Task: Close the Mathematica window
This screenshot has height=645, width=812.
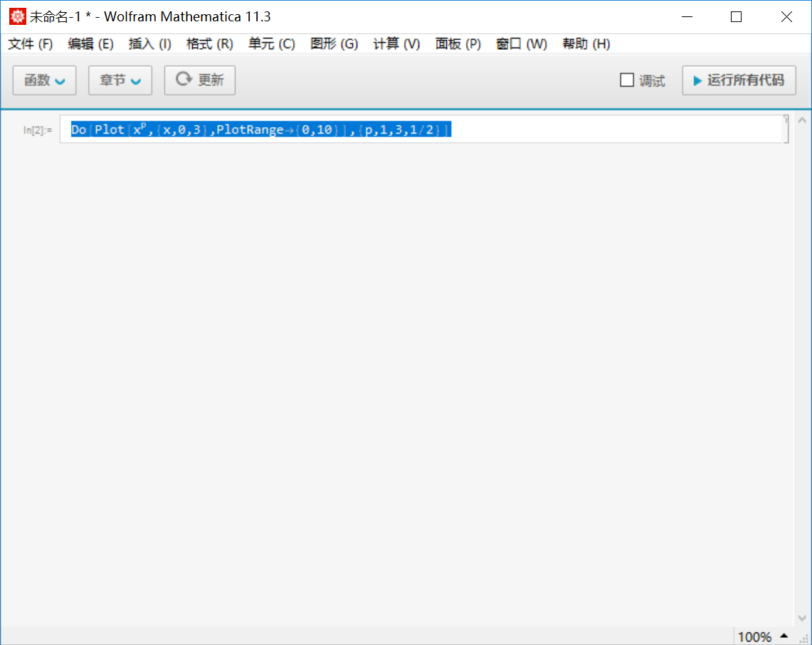Action: coord(786,16)
